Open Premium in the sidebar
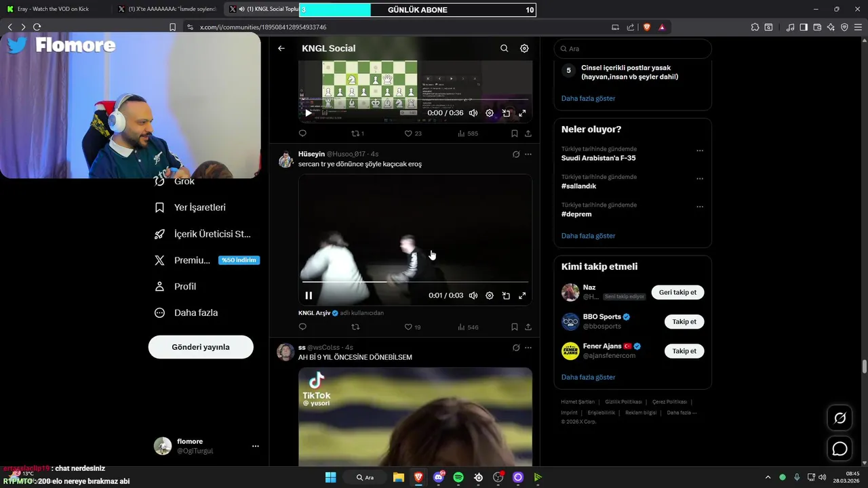 207,260
